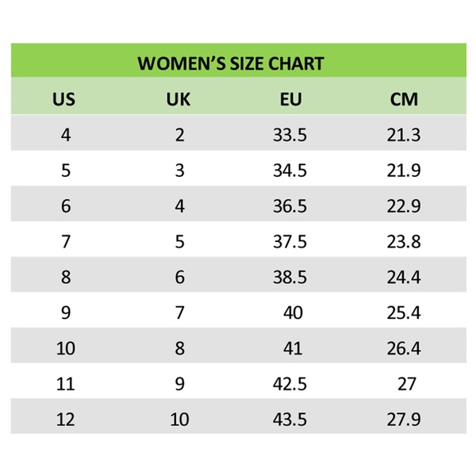The height and width of the screenshot is (476, 476).
Task: Select the CM 26.4 value
Action: pyautogui.click(x=403, y=348)
